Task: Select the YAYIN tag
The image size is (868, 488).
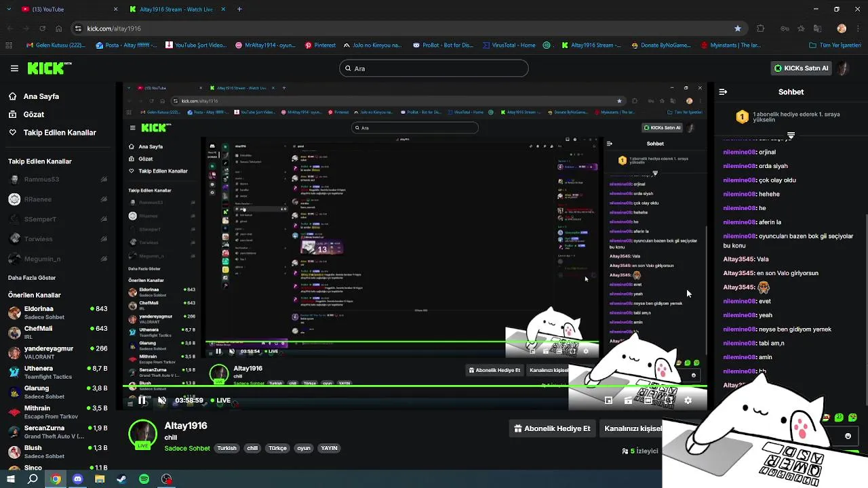Action: pyautogui.click(x=329, y=448)
